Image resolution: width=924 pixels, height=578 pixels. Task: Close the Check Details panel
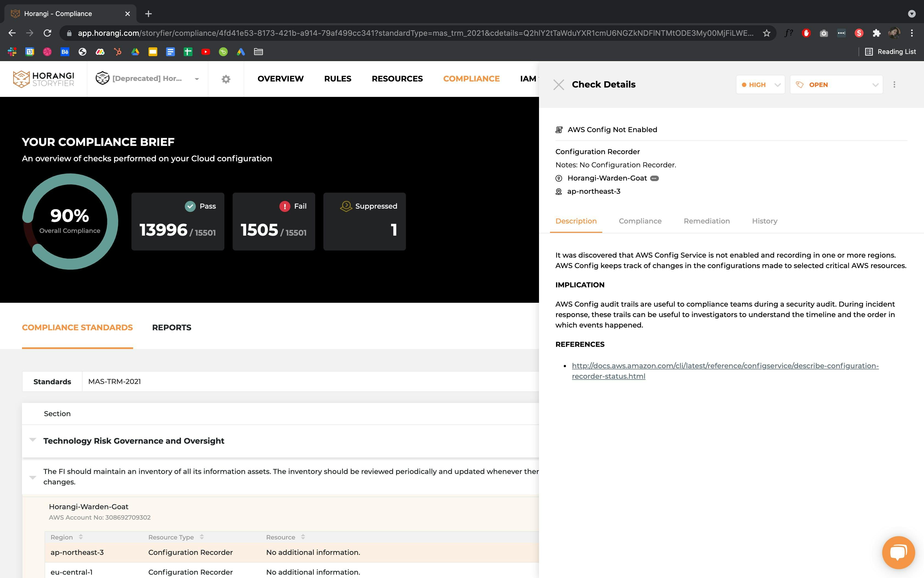[559, 85]
